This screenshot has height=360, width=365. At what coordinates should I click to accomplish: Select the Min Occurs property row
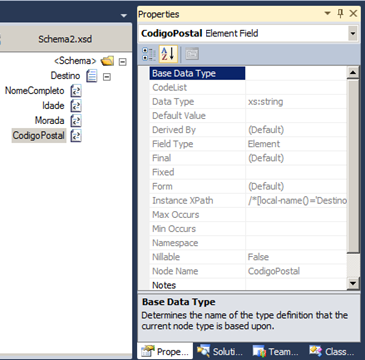(248, 229)
